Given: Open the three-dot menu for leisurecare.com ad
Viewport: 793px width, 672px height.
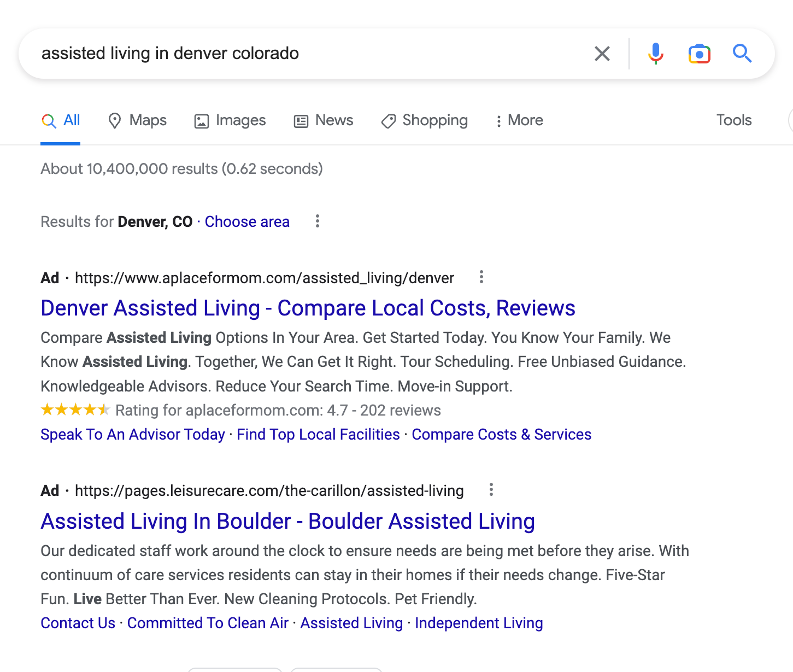Looking at the screenshot, I should tap(491, 490).
